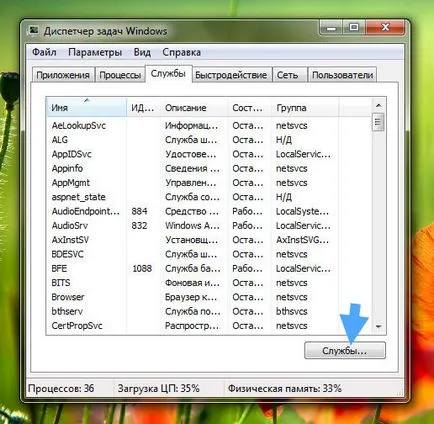The image size is (434, 424).
Task: Switch to the Пользователи tab
Action: pyautogui.click(x=342, y=75)
